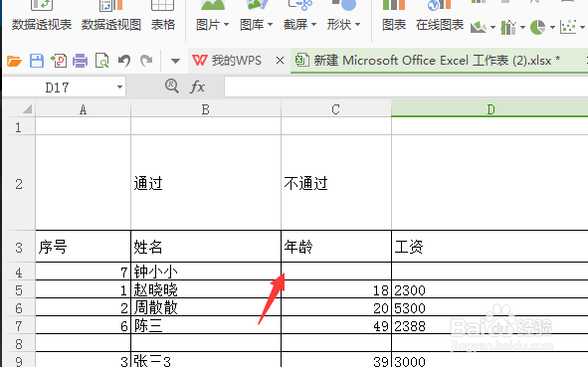Click the magnifier icon beside fx

point(172,87)
